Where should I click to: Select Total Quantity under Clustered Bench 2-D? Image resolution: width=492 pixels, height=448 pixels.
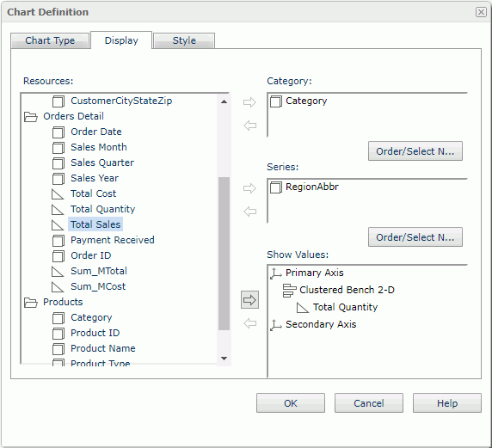[x=345, y=307]
